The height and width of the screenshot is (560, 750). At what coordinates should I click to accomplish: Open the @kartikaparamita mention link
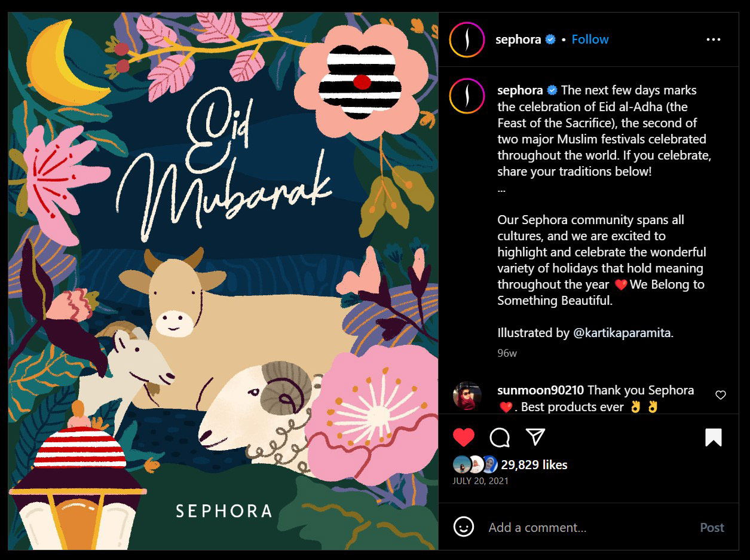tap(622, 333)
